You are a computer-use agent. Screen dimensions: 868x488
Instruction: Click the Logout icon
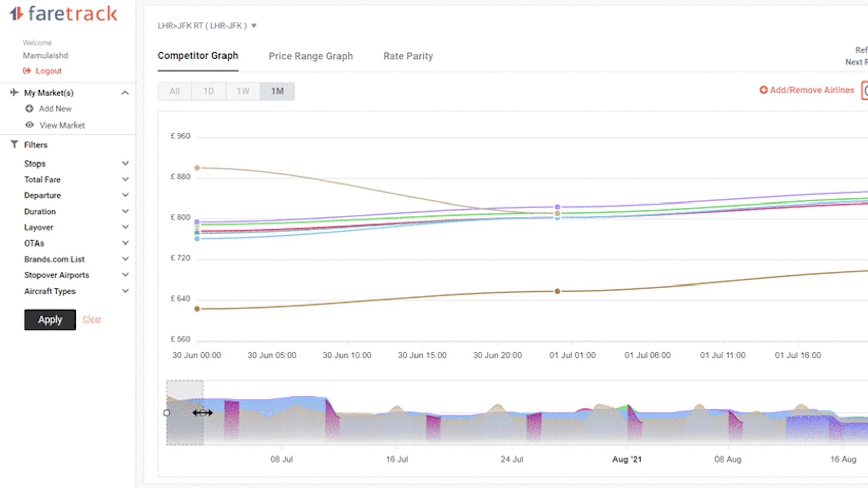pyautogui.click(x=27, y=71)
